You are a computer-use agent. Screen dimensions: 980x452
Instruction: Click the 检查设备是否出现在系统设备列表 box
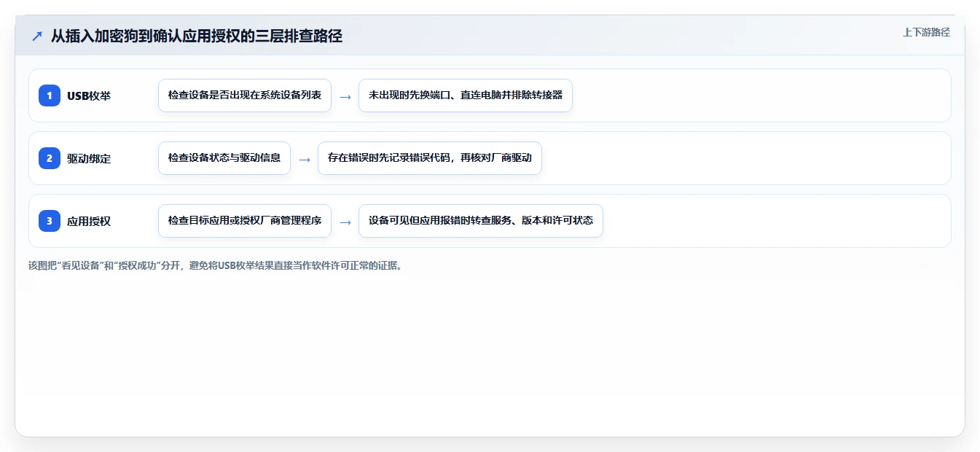point(245,96)
